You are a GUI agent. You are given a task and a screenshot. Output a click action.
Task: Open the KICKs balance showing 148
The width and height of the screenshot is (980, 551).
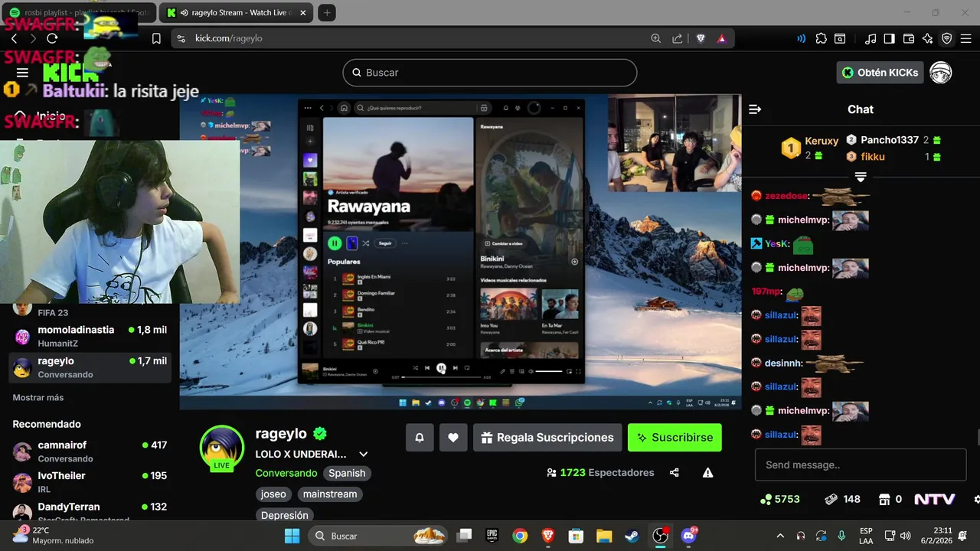pos(842,499)
